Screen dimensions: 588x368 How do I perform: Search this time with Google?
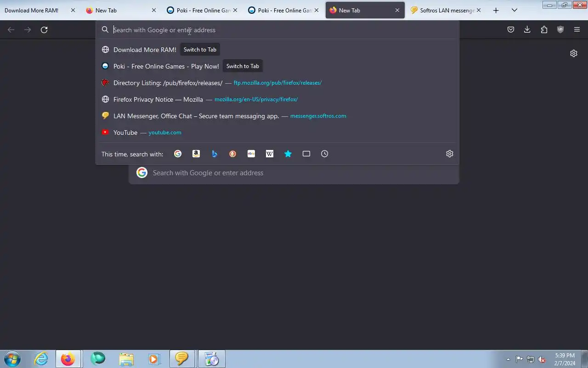[178, 154]
